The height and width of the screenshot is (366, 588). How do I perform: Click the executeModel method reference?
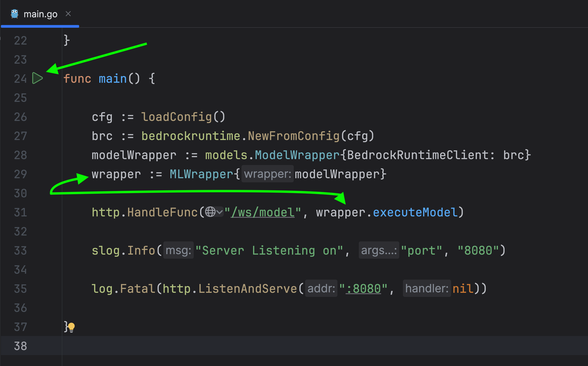pos(415,213)
